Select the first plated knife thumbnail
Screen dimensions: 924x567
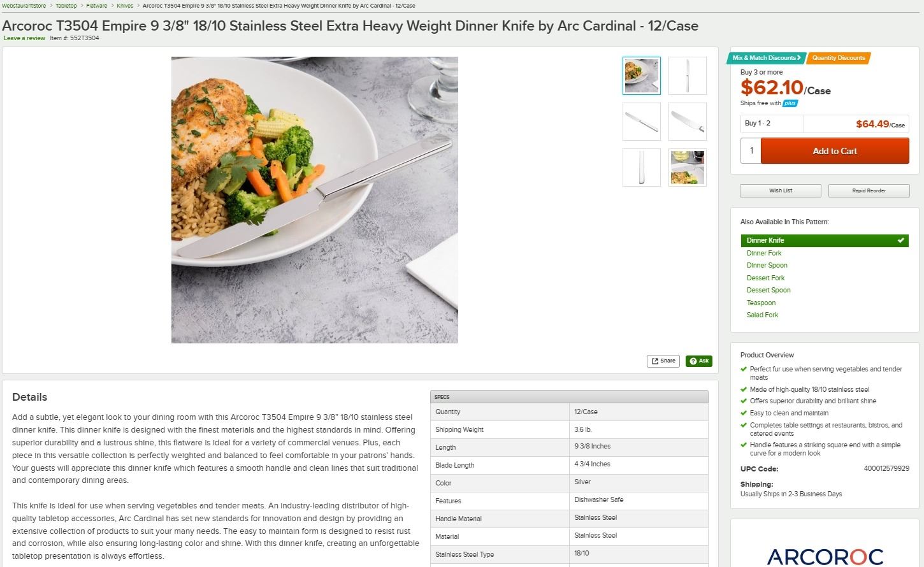pos(642,76)
